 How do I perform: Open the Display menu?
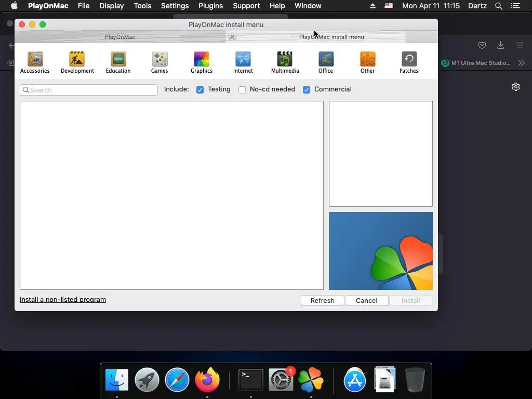tap(111, 6)
